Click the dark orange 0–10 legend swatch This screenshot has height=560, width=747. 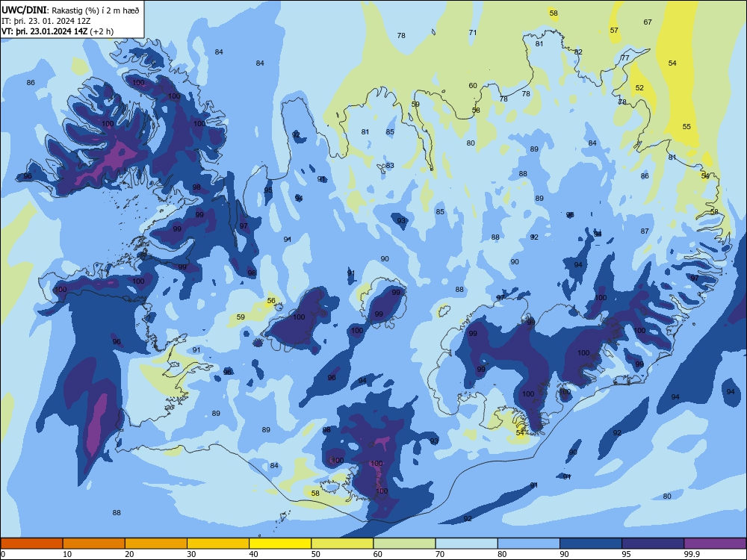point(31,544)
